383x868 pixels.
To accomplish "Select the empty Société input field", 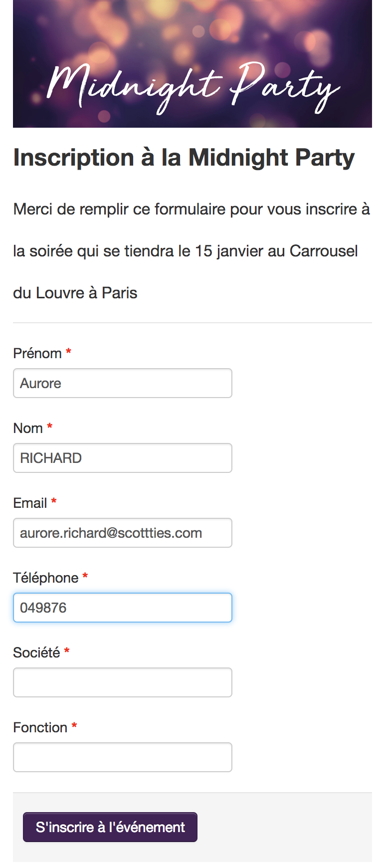I will (x=122, y=682).
